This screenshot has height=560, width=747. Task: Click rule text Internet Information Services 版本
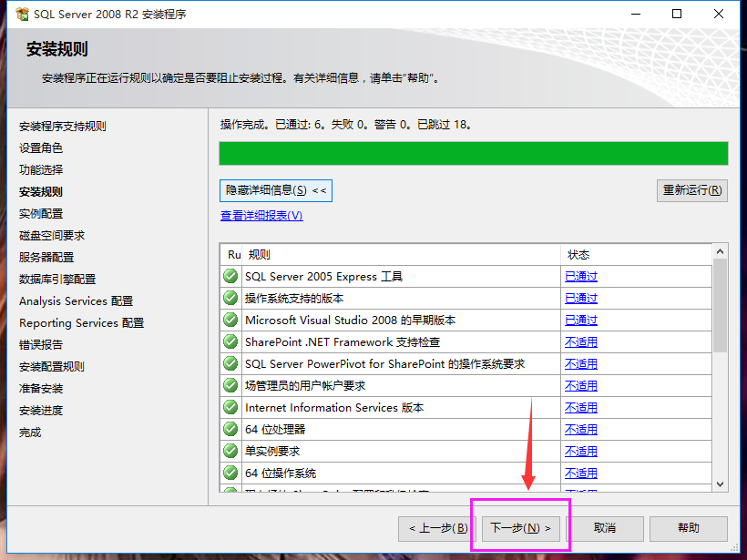pyautogui.click(x=334, y=408)
